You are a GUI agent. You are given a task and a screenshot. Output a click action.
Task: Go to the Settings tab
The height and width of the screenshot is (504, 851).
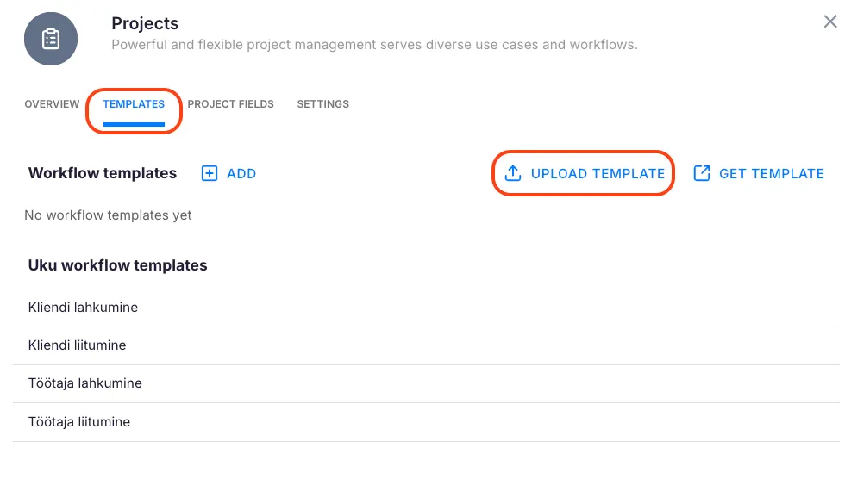pos(322,104)
